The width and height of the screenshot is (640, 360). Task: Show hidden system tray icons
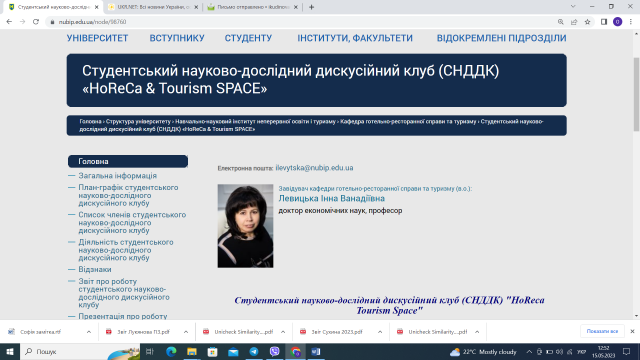(529, 351)
